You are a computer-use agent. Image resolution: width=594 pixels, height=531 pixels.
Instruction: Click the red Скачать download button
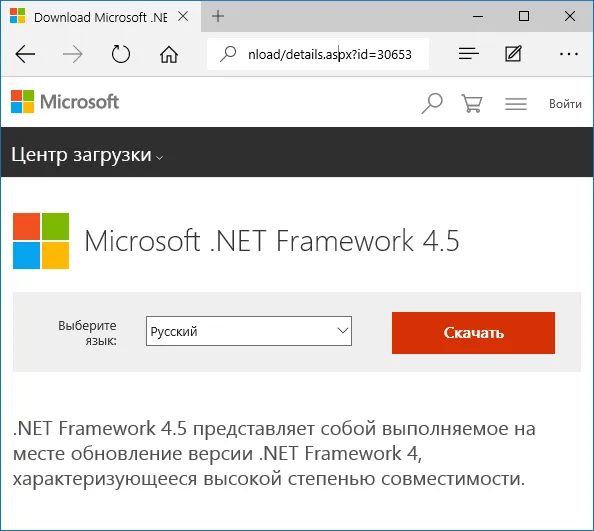[x=473, y=333]
